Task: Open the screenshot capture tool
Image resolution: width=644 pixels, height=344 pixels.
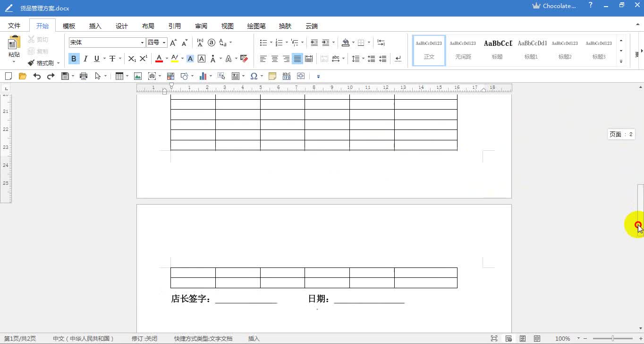Action: (x=152, y=76)
